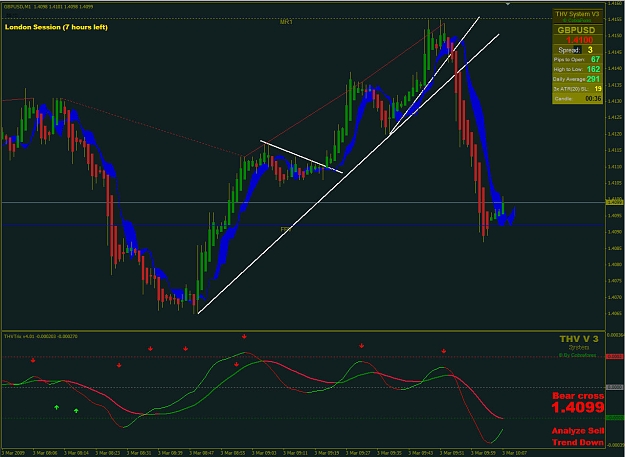Click the GBPUSD symbol label in info panel
The image size is (625, 457).
click(576, 30)
